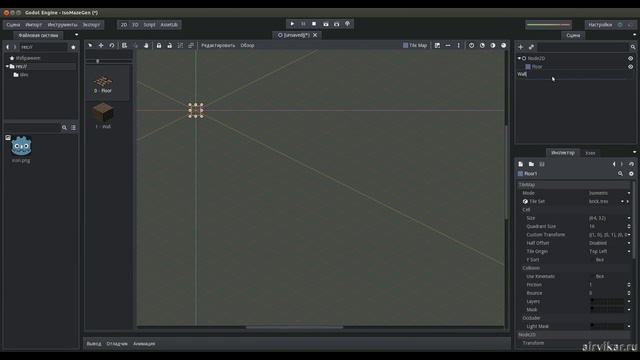Open the Инструменты menu
The width and height of the screenshot is (640, 360).
[x=62, y=25]
